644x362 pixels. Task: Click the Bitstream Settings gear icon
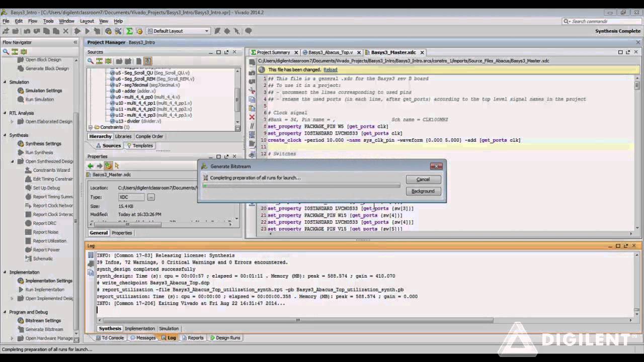tap(21, 320)
